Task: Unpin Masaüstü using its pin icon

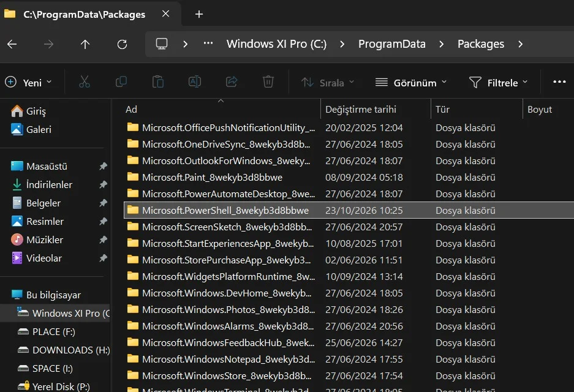Action: tap(104, 166)
